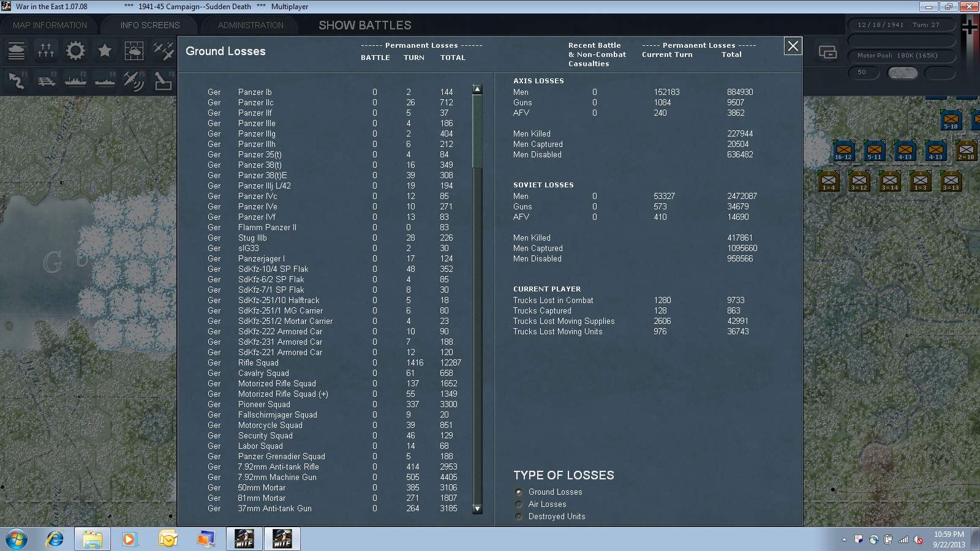
Task: Click the date 12/18/1941 Turn 27 field
Action: point(901,25)
